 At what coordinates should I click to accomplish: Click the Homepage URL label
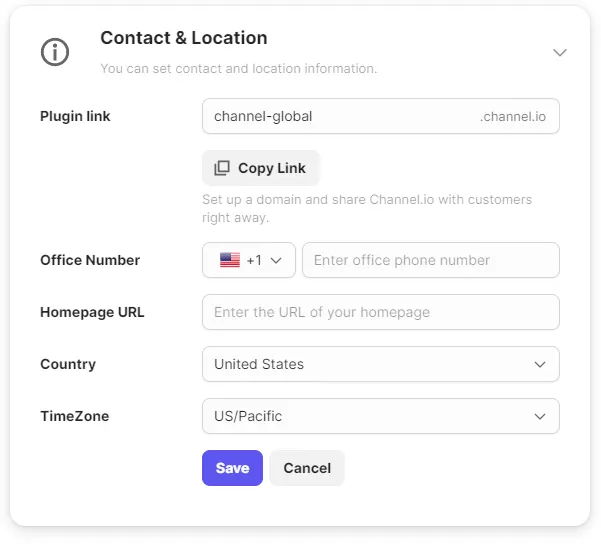(92, 312)
